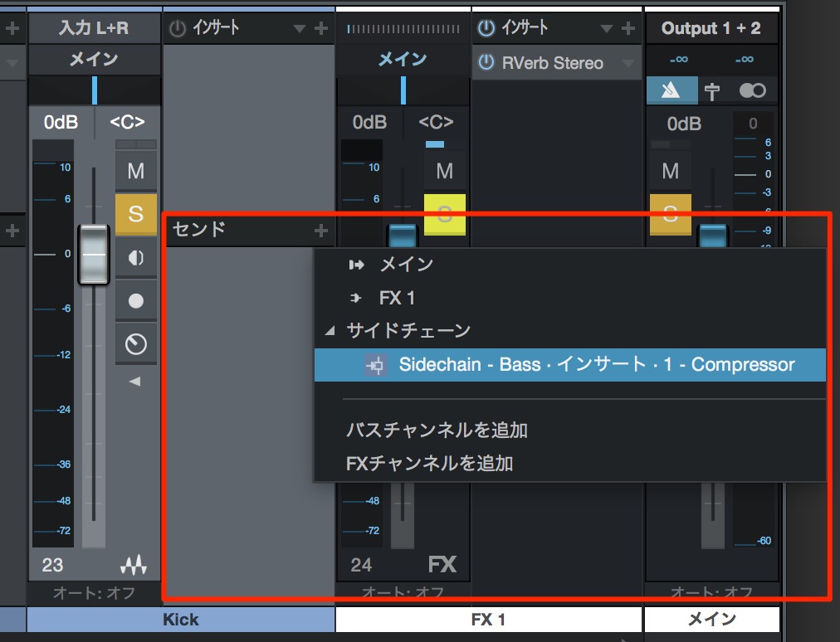
Task: Click the Kick channel fader handle
Action: [94, 255]
